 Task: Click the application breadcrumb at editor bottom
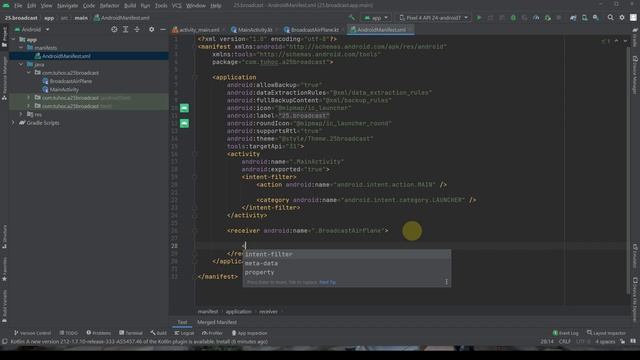click(x=238, y=311)
